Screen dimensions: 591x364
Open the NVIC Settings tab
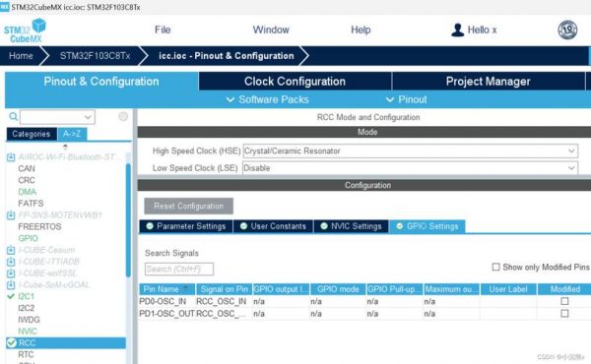(x=351, y=226)
